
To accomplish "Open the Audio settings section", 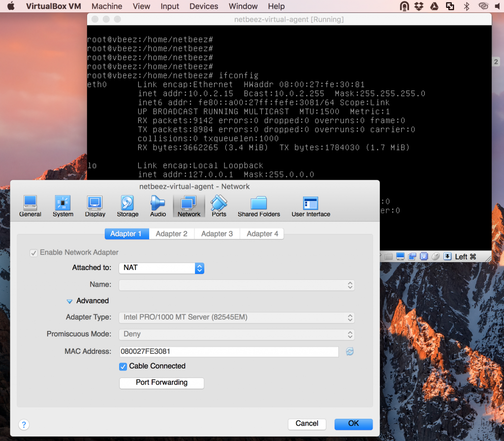I will click(158, 206).
